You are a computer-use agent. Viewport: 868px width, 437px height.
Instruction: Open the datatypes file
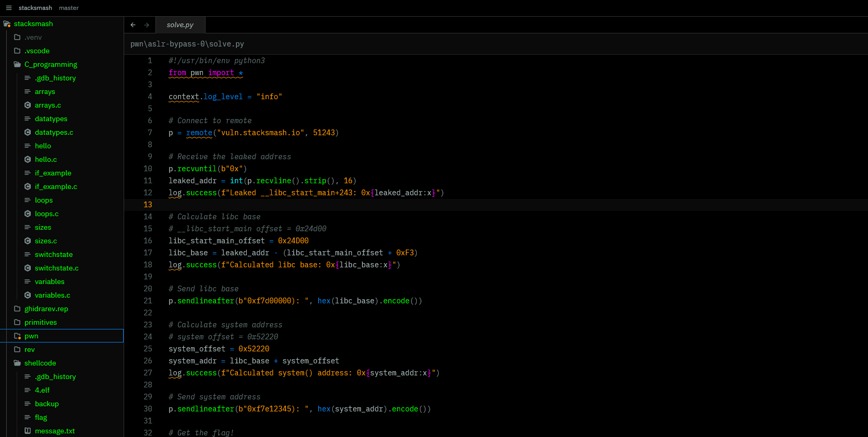point(51,119)
